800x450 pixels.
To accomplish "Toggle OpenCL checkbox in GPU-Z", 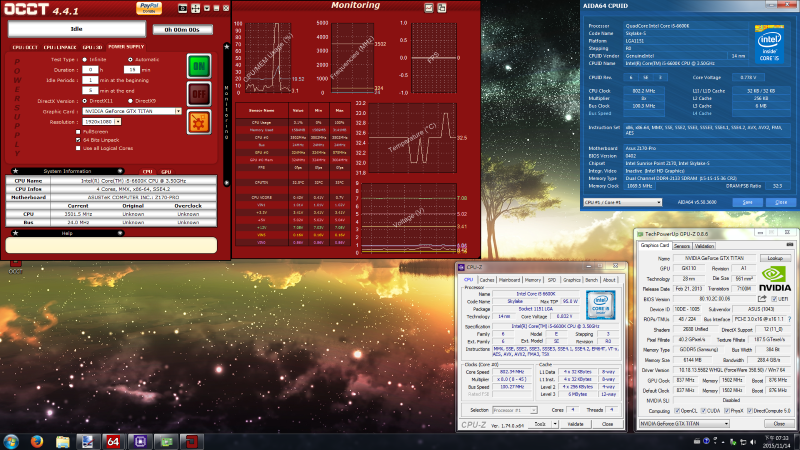I will click(x=677, y=411).
